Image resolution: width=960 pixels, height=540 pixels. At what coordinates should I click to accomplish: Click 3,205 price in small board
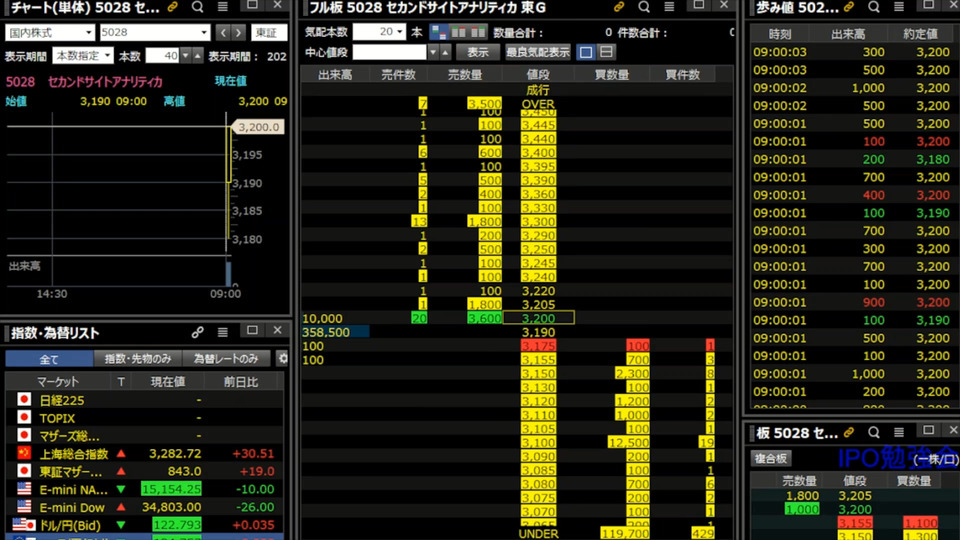point(855,496)
